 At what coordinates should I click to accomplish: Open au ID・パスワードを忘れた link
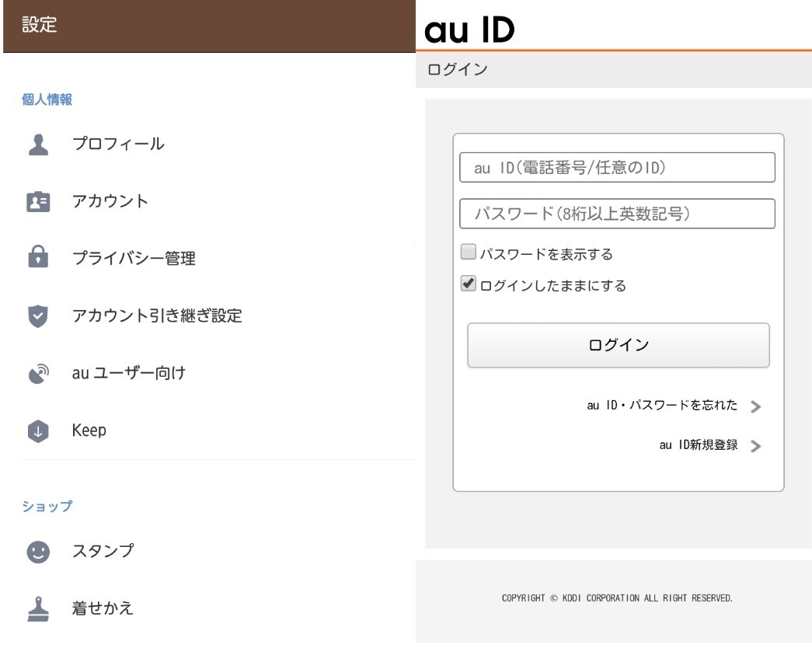coord(662,405)
